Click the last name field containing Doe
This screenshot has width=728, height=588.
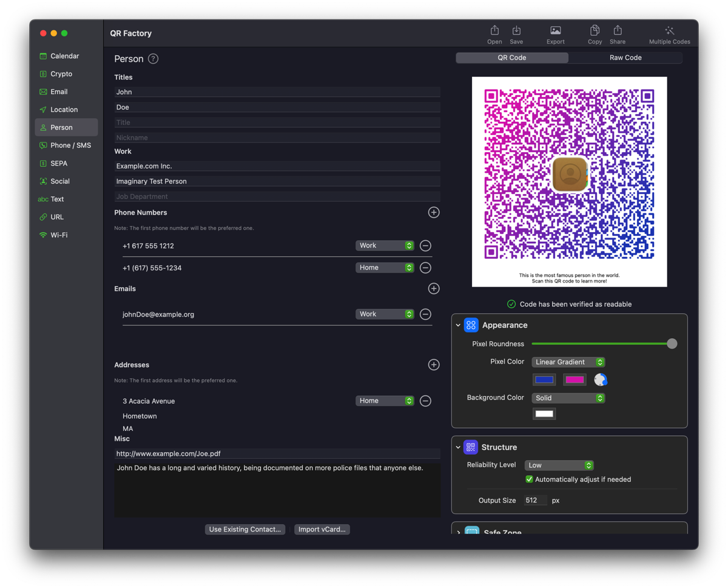[277, 107]
